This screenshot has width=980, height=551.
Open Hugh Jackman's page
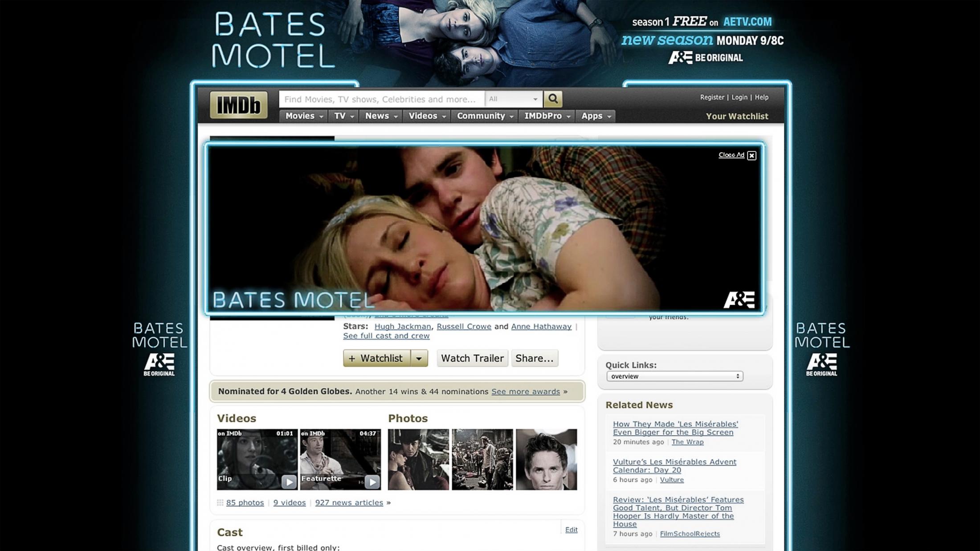point(403,326)
